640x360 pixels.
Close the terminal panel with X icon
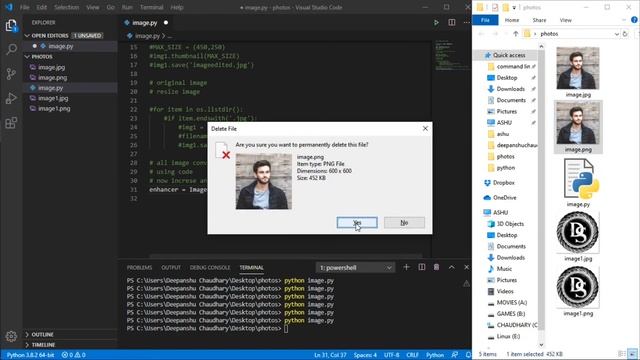tap(466, 267)
